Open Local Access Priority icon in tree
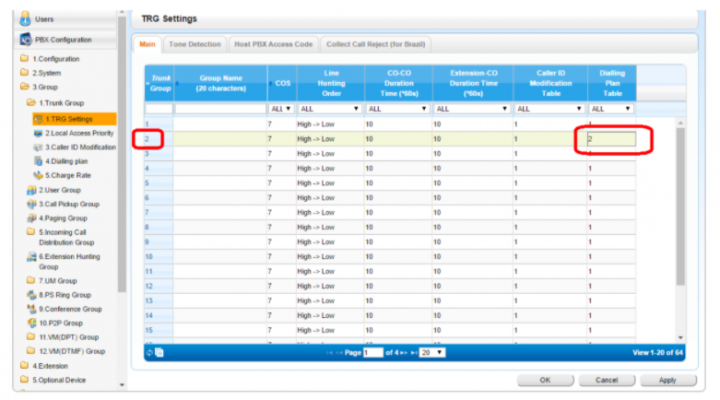The image size is (720, 400). click(x=37, y=132)
